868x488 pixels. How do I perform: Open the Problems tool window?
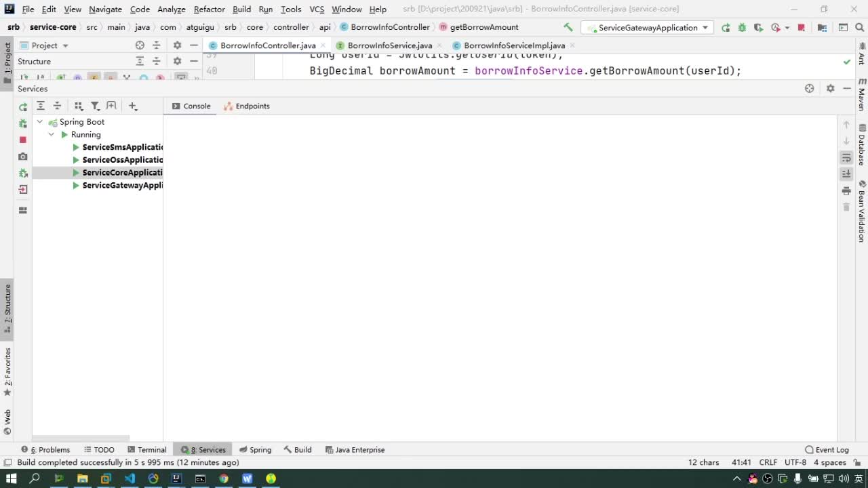pyautogui.click(x=45, y=450)
